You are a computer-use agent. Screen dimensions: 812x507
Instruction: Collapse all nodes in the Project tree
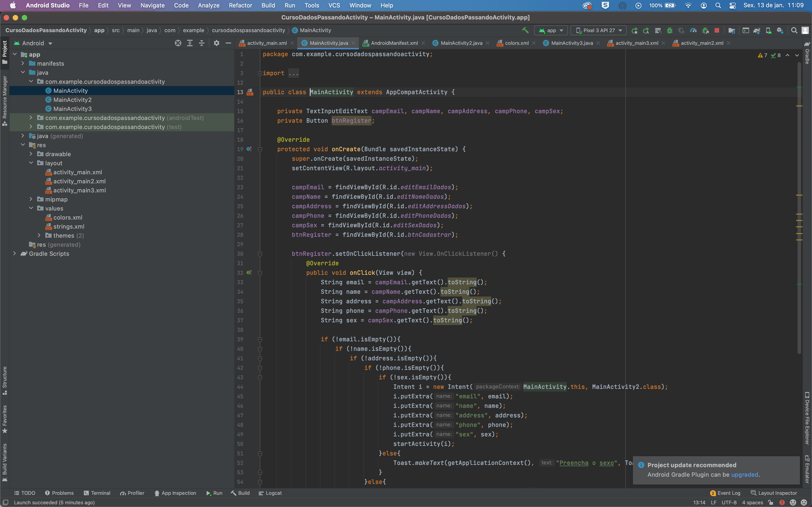[x=201, y=43]
